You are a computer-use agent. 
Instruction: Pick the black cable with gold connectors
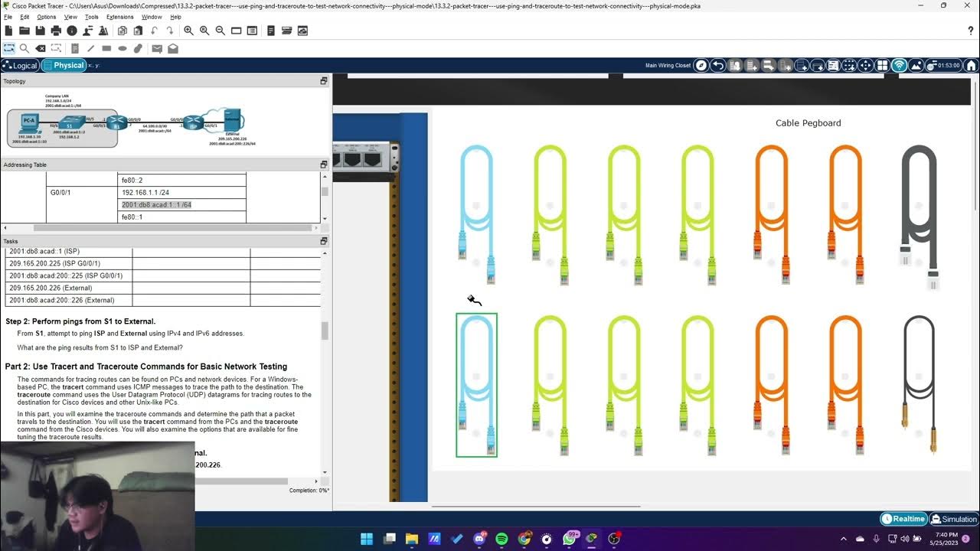[919, 385]
